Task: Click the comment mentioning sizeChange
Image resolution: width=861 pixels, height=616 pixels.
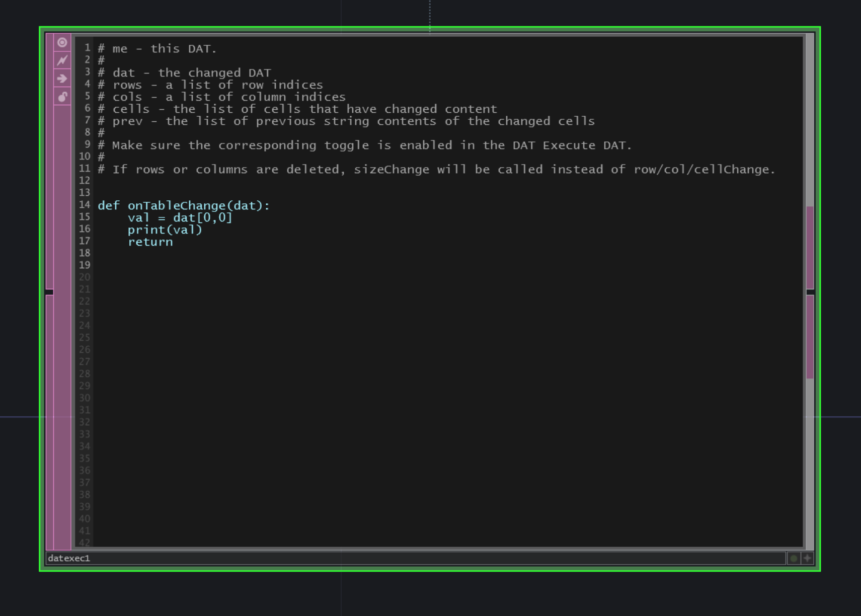Action: (436, 170)
